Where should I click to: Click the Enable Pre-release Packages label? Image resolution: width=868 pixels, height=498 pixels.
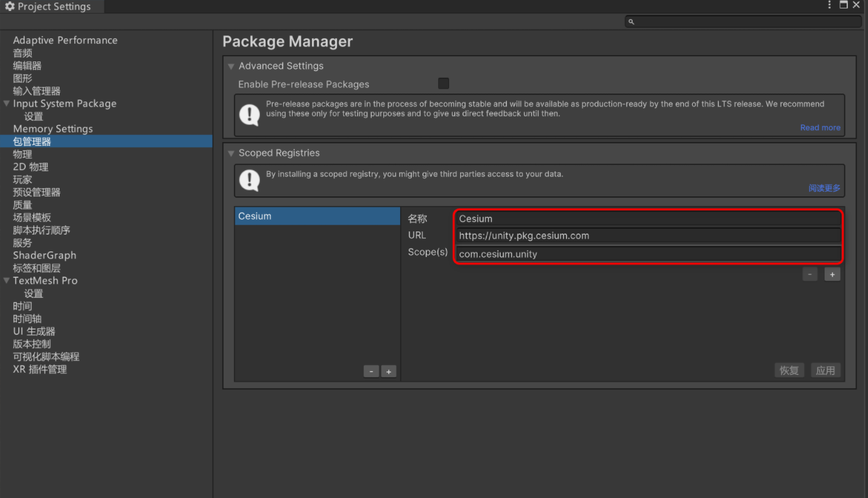pos(304,84)
